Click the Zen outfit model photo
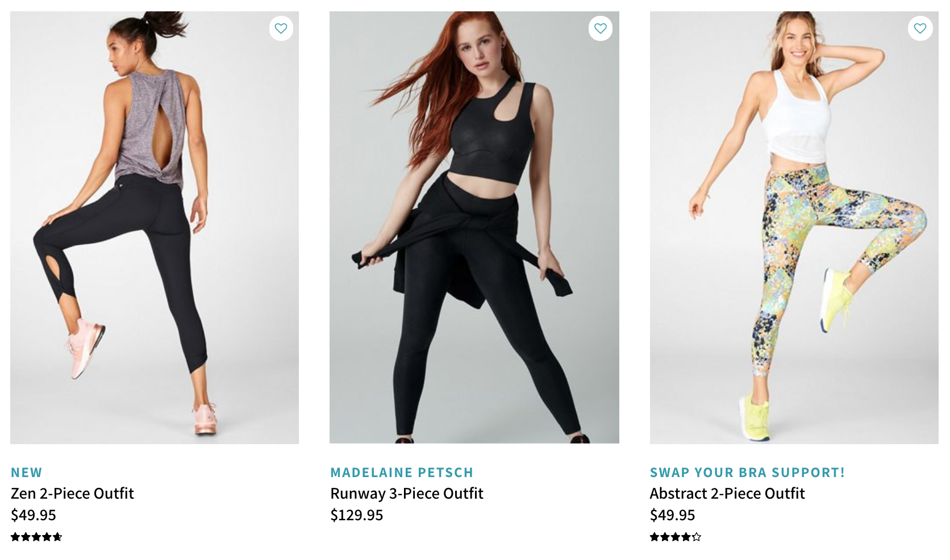 [x=152, y=224]
